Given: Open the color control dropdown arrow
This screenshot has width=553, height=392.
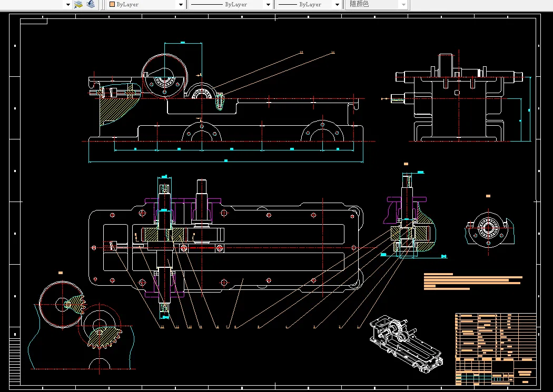Looking at the screenshot, I should point(181,4).
